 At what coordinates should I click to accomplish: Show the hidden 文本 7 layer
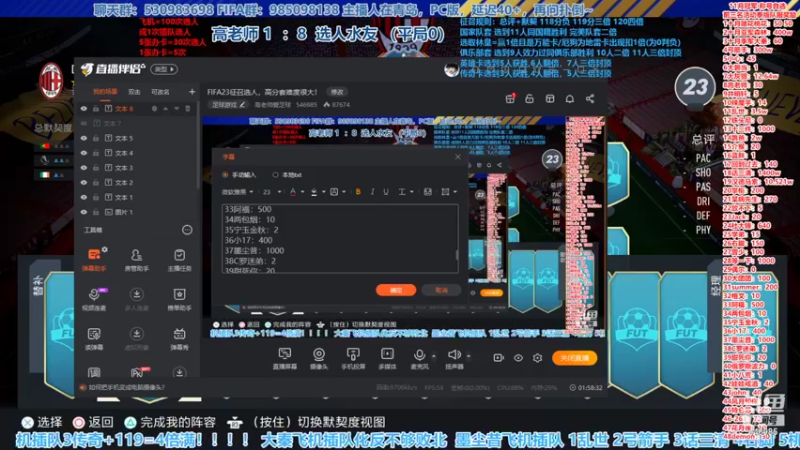click(84, 123)
